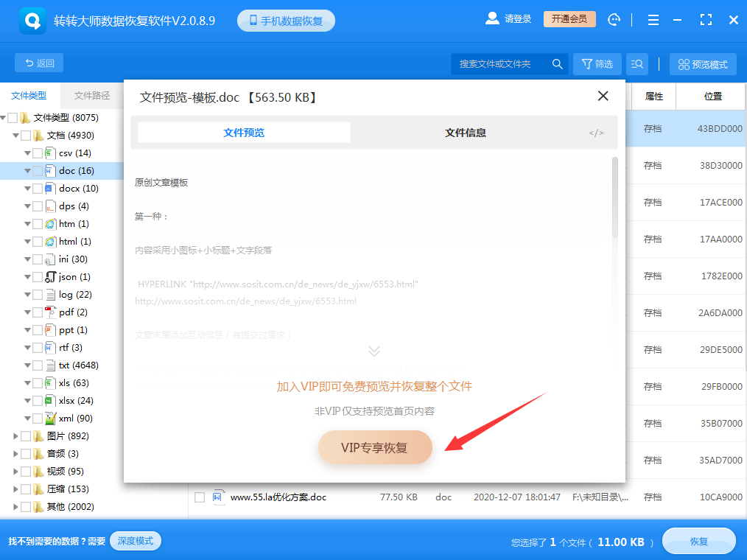Click the 开通会员 button
The image size is (747, 560).
[x=569, y=19]
